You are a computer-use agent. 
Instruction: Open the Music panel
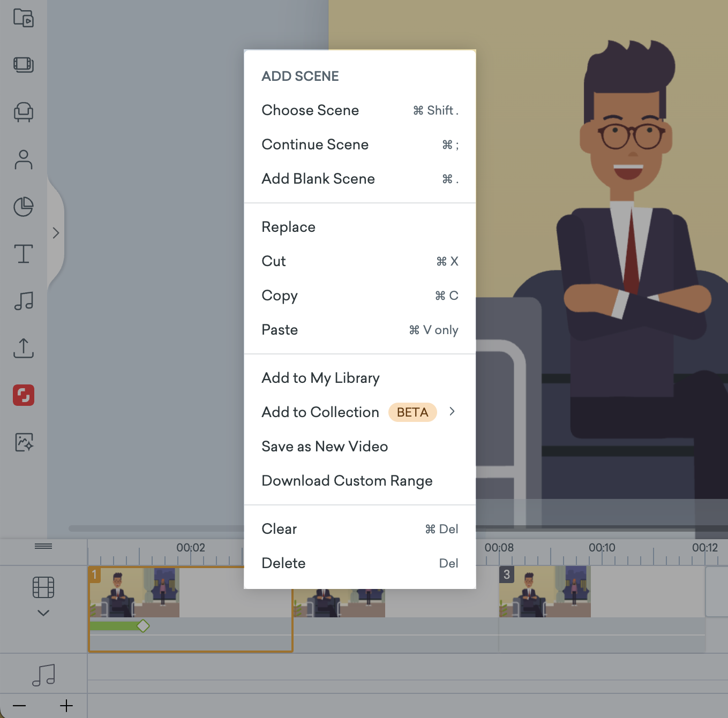point(23,301)
